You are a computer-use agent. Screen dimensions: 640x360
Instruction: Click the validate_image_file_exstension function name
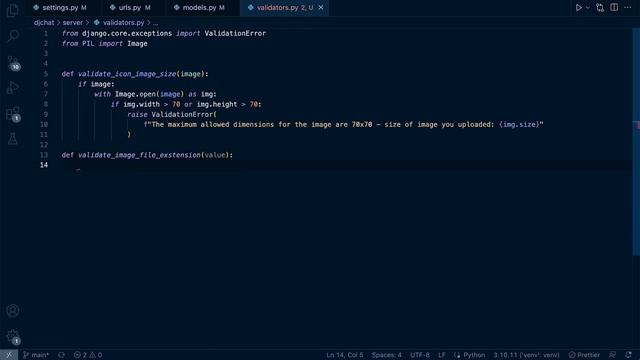(139, 155)
